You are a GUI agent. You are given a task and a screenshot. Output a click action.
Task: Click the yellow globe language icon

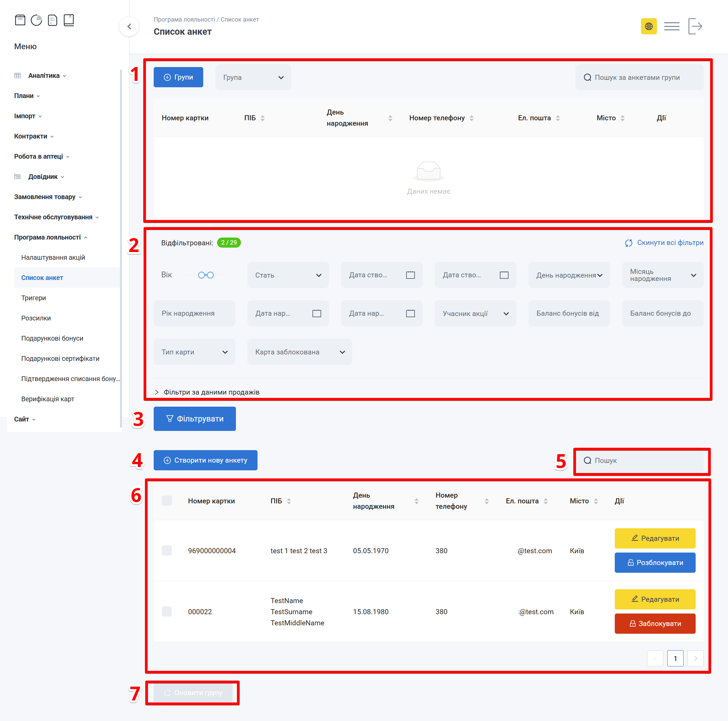(648, 26)
